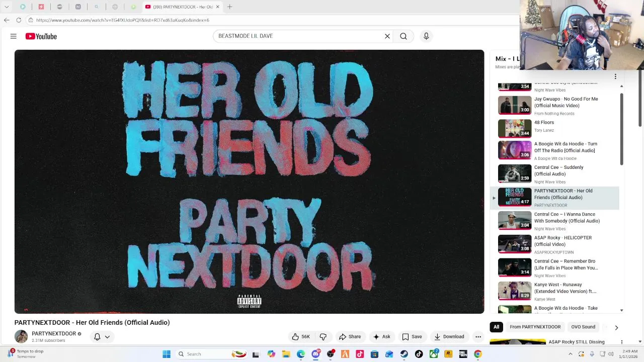Close the PARTYNEXTDOOR browser tab
The image size is (644, 362).
217,7
